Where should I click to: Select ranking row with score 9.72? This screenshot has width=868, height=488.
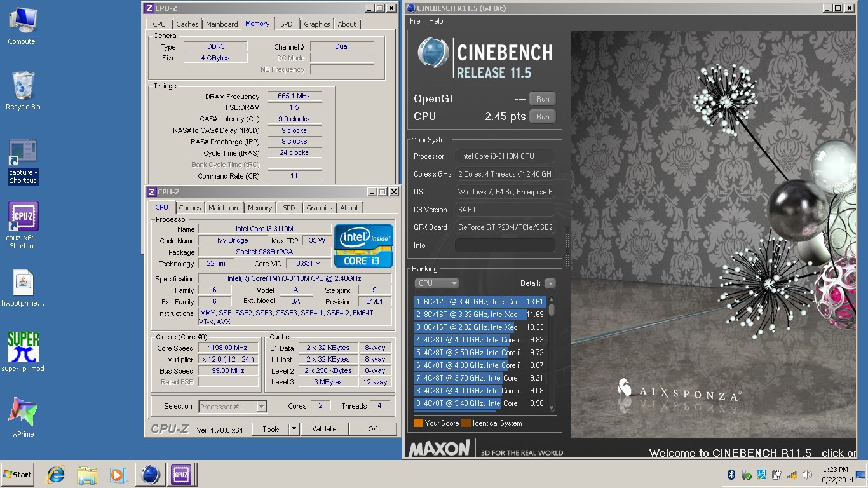(x=480, y=353)
